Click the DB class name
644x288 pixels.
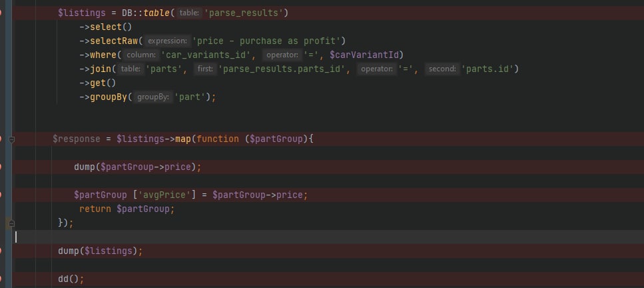[127, 13]
